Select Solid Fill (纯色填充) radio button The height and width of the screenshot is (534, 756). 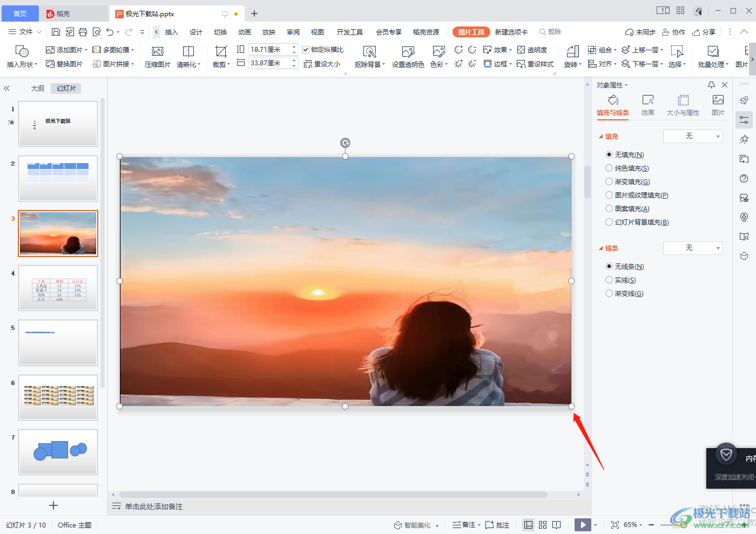click(x=609, y=168)
